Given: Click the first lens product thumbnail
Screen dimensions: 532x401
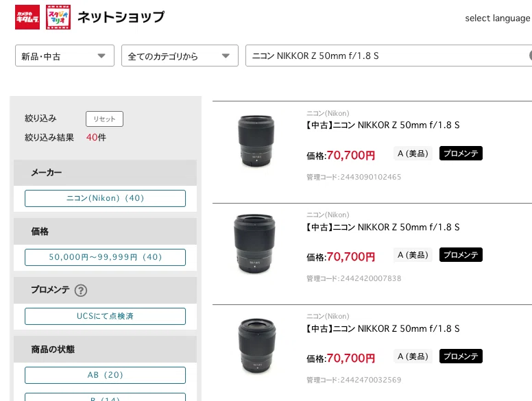Looking at the screenshot, I should (x=256, y=141).
